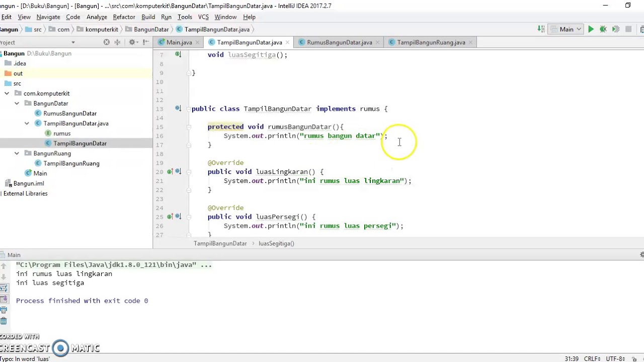Hide the Project tool window

(146, 42)
